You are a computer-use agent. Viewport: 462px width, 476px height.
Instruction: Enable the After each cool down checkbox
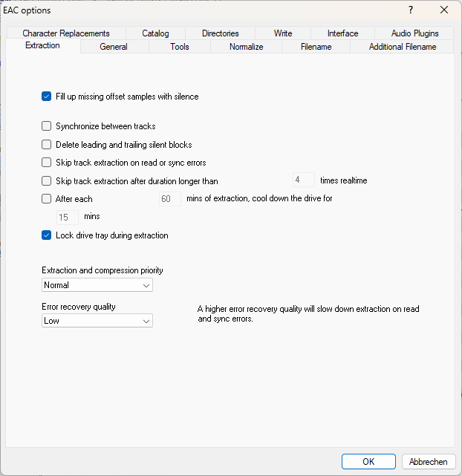pyautogui.click(x=47, y=199)
